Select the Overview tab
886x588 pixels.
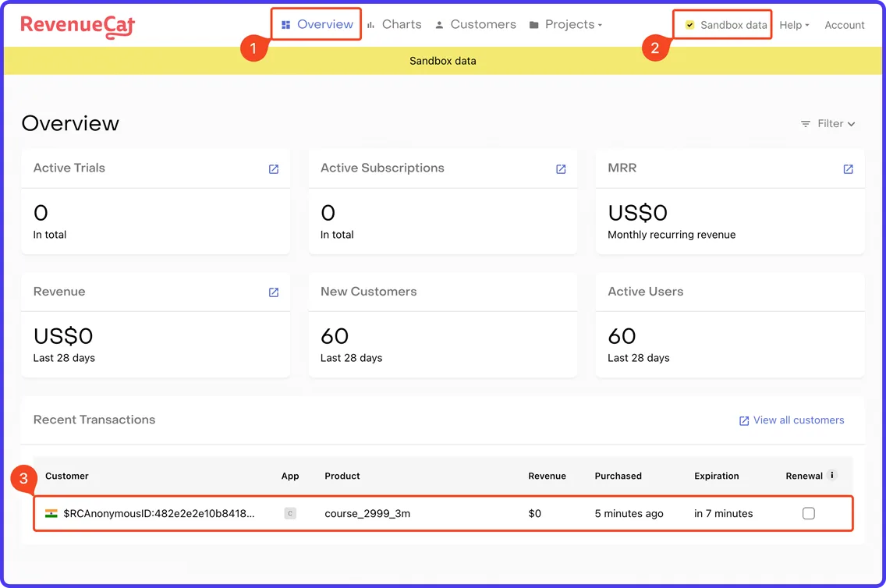click(x=317, y=24)
